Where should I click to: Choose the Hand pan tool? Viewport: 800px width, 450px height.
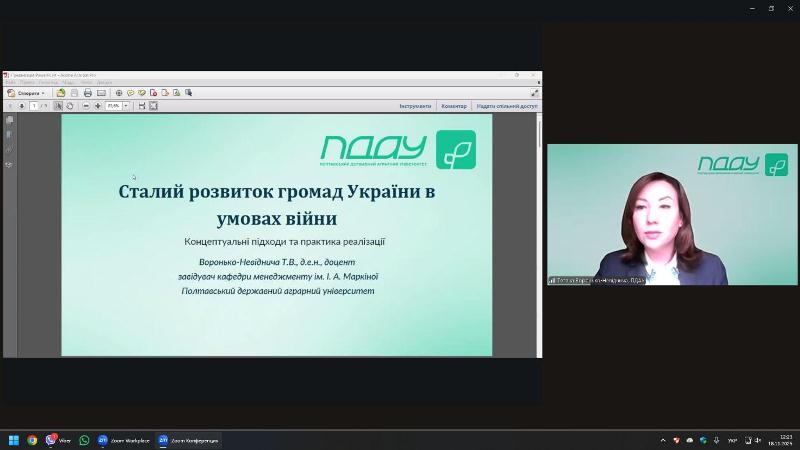click(70, 106)
